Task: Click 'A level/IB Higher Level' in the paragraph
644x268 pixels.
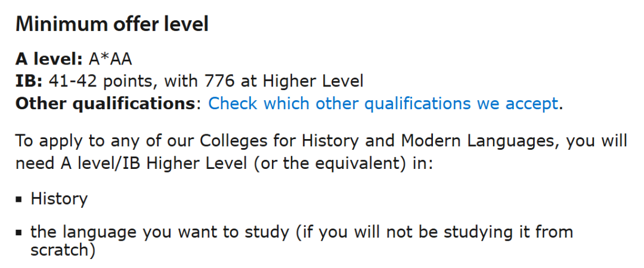Action: 143,163
